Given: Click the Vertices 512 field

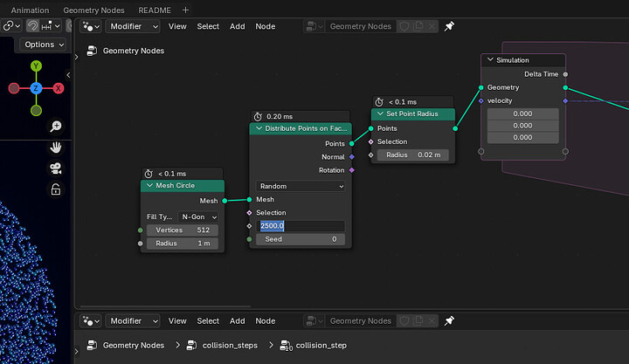Looking at the screenshot, I should click(x=183, y=230).
